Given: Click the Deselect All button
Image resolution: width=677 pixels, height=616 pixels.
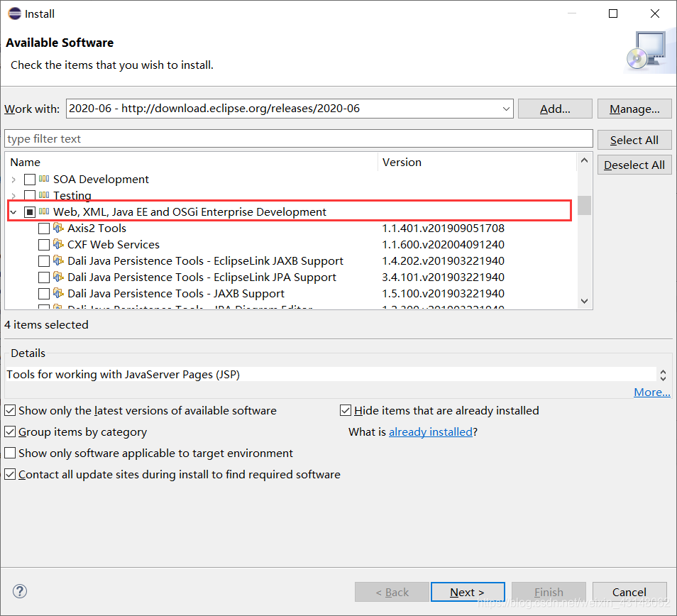Looking at the screenshot, I should pyautogui.click(x=634, y=165).
